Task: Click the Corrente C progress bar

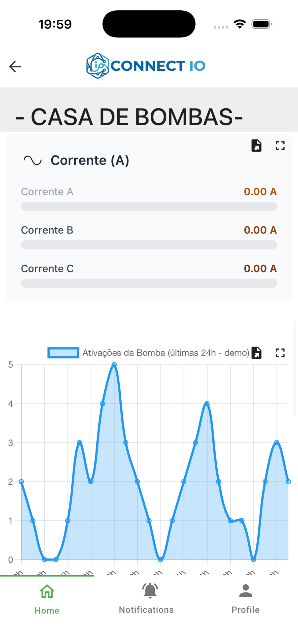Action: (149, 283)
